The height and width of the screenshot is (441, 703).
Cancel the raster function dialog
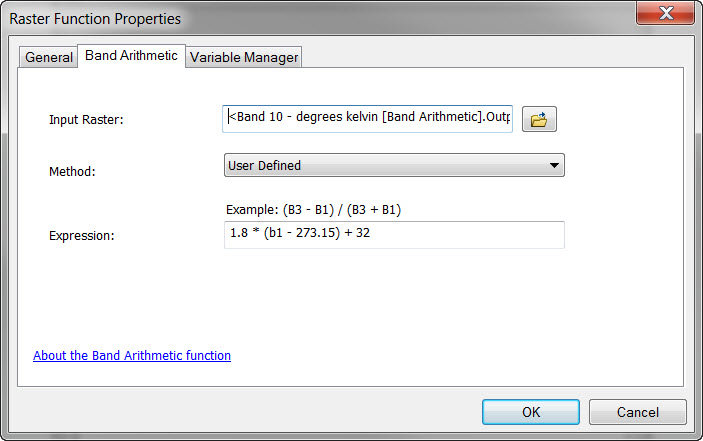click(x=637, y=412)
